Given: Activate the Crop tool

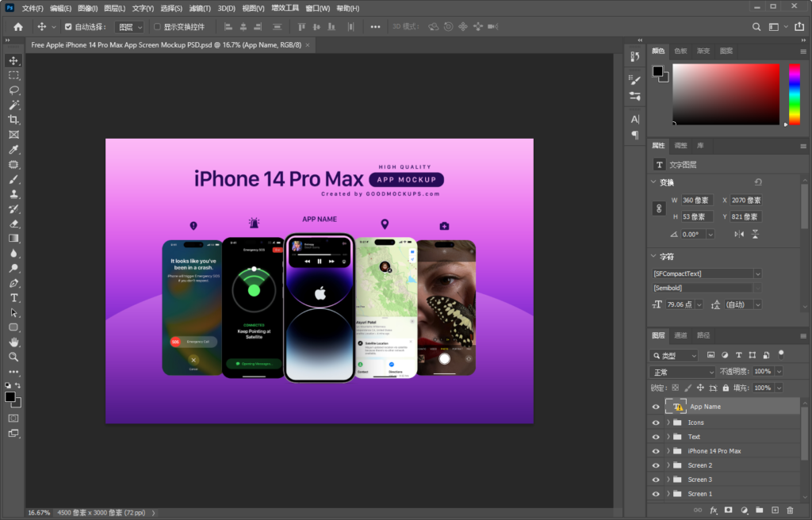Looking at the screenshot, I should pyautogui.click(x=13, y=120).
